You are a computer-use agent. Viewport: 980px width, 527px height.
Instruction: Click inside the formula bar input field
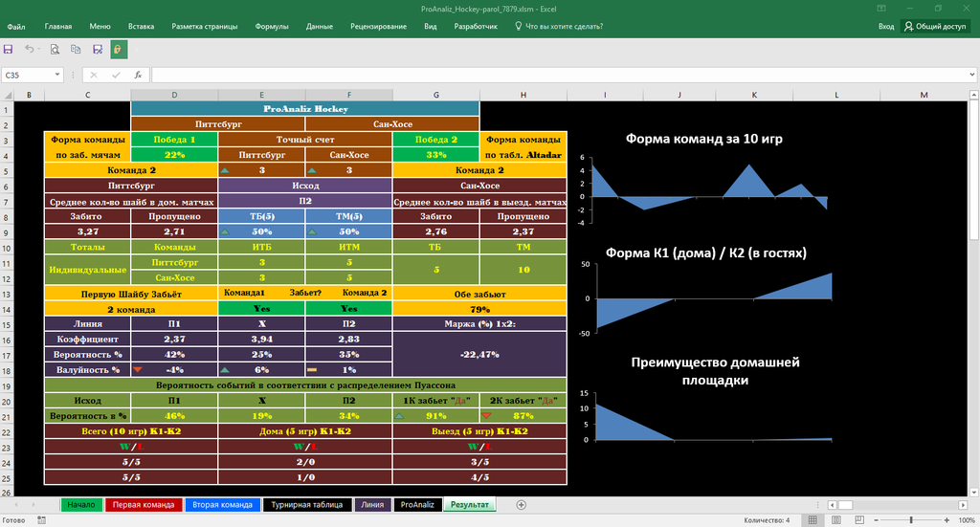point(559,75)
